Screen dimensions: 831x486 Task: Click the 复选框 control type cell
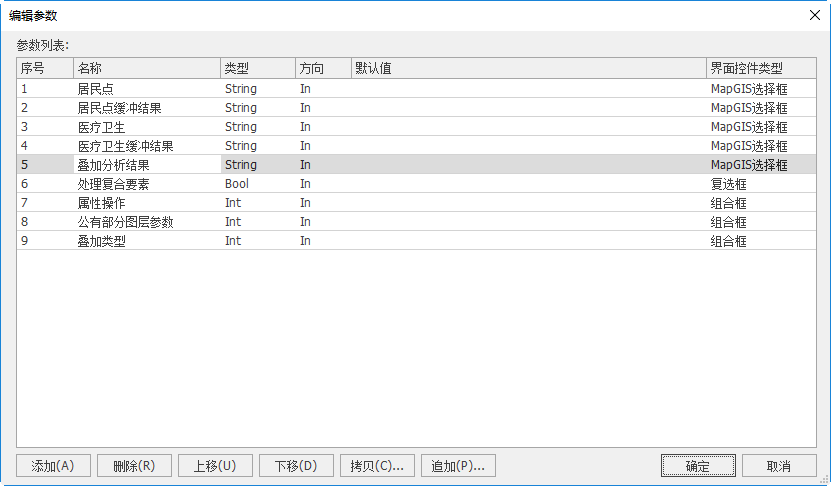coord(728,184)
